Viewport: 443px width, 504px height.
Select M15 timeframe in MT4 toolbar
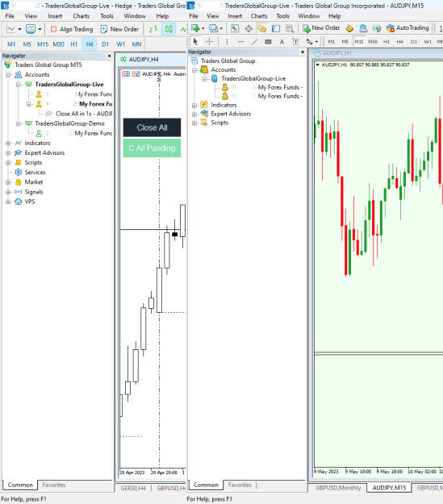click(359, 41)
